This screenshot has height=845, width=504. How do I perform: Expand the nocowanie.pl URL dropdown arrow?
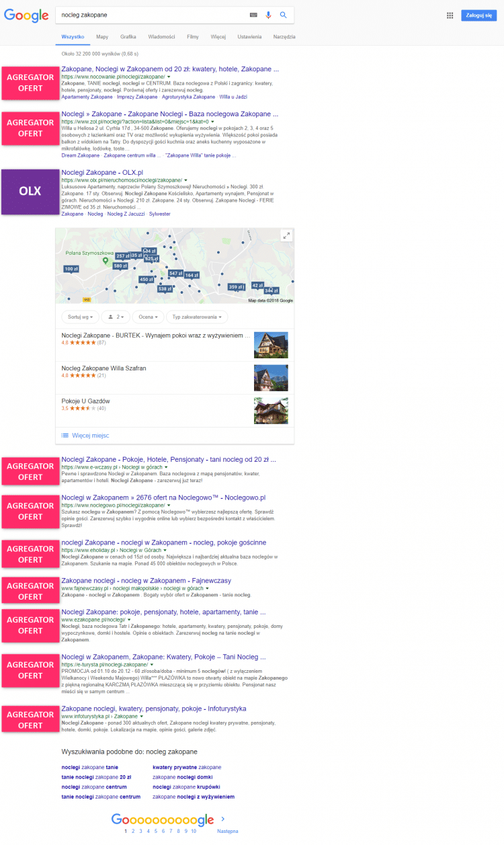pos(169,78)
